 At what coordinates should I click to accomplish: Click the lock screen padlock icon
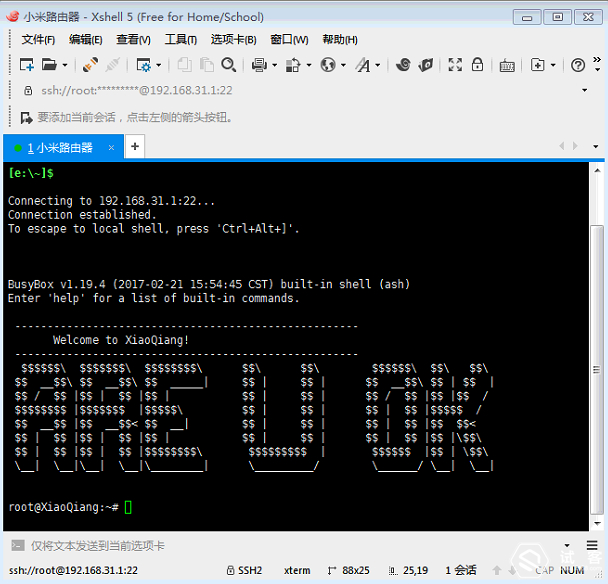click(477, 64)
